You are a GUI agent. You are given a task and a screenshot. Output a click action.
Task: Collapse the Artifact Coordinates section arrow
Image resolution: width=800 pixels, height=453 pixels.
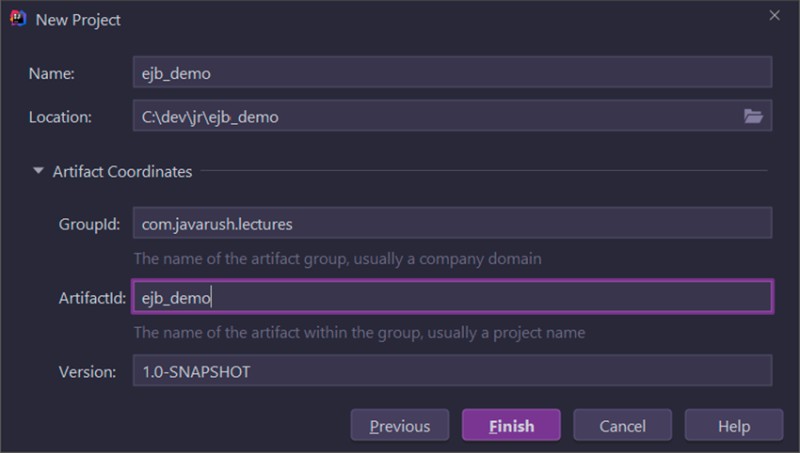click(38, 172)
